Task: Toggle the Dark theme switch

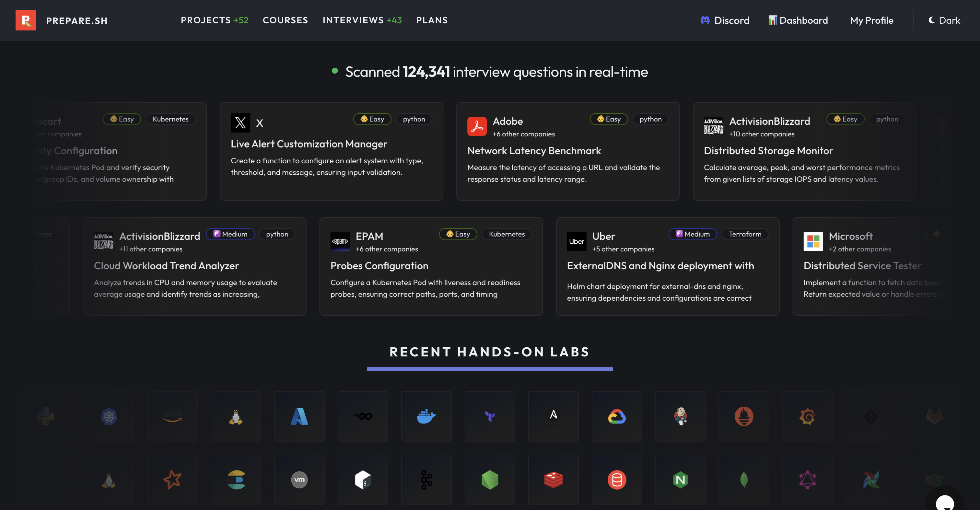Action: click(x=944, y=20)
